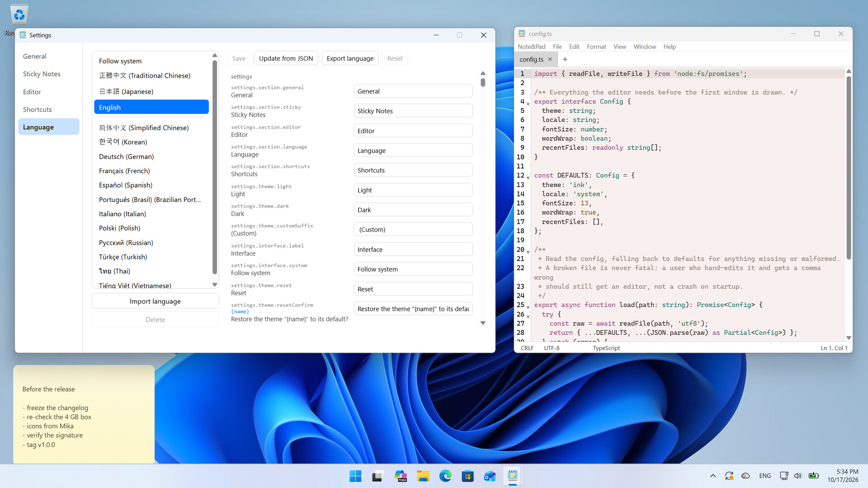868x488 pixels.
Task: Open the Format menu in config.ts window
Action: click(x=596, y=47)
